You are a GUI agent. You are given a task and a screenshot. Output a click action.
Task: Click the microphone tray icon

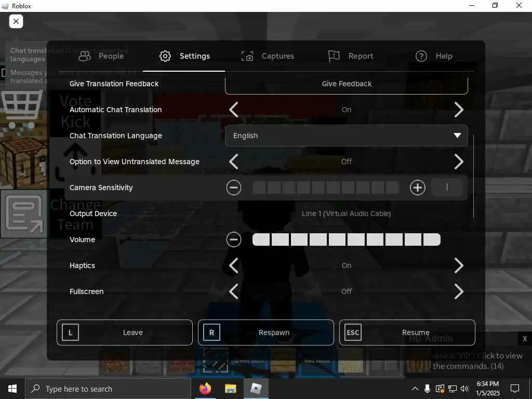click(428, 389)
